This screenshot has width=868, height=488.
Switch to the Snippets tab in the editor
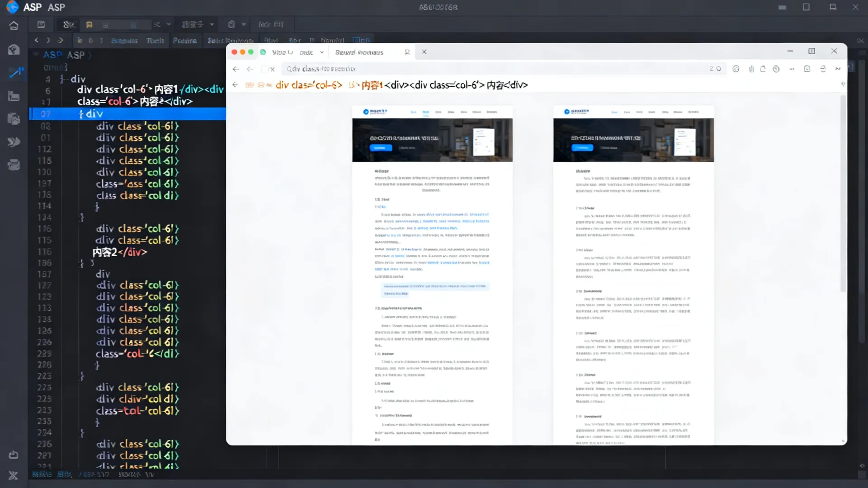(124, 41)
